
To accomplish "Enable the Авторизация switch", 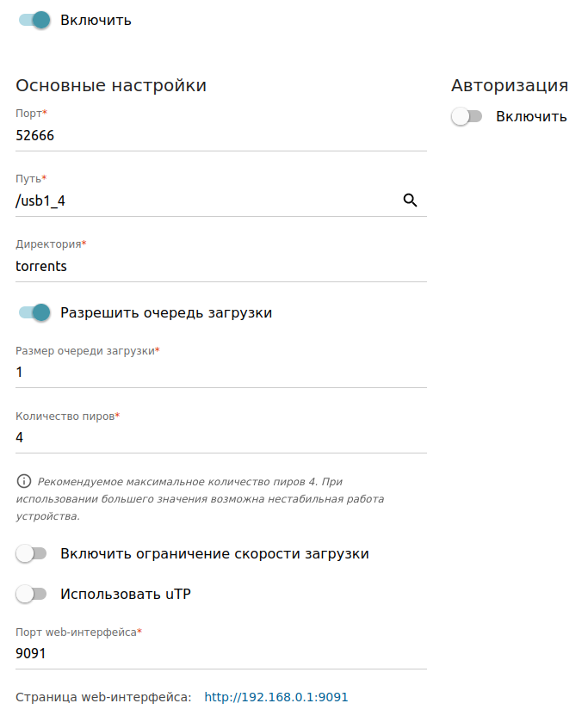I will [467, 116].
